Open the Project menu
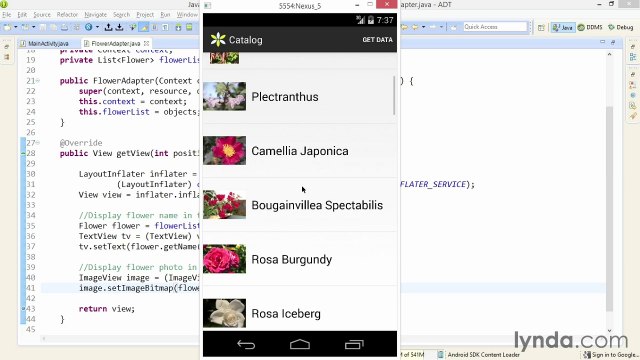The image size is (640, 360). click(x=145, y=15)
